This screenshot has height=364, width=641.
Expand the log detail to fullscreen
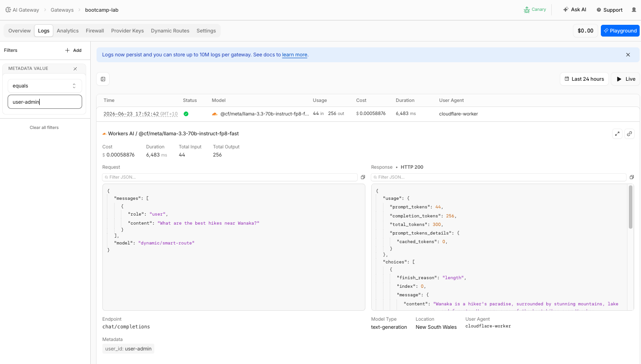click(617, 134)
